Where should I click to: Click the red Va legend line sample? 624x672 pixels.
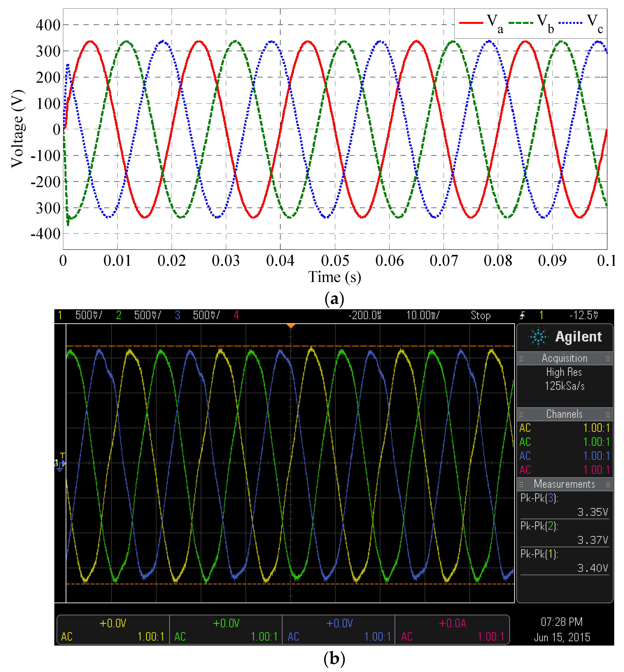pos(471,23)
